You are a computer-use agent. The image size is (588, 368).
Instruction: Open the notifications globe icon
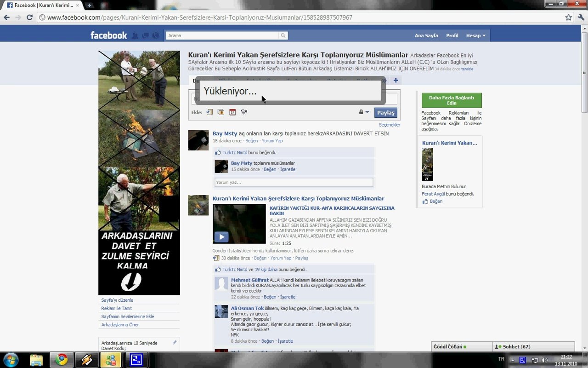[x=156, y=35]
